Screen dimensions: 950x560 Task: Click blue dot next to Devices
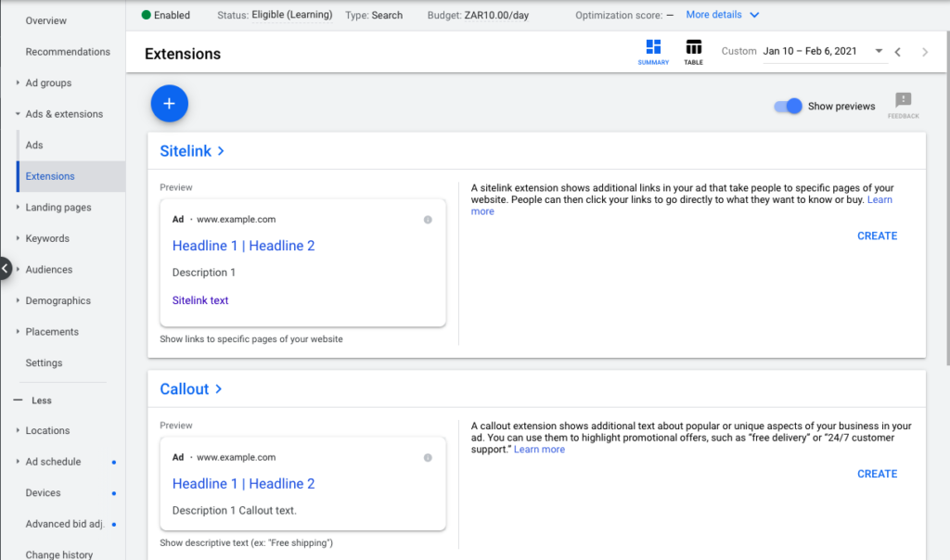pos(114,493)
